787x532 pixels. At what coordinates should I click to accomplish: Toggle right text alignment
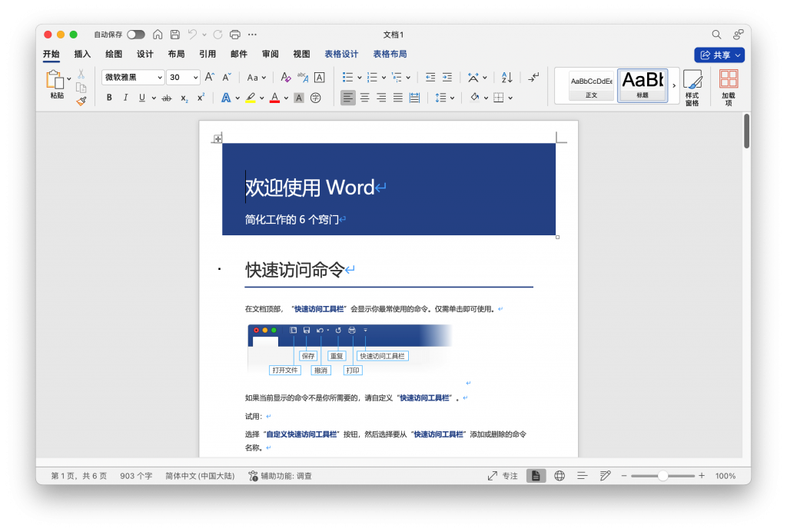point(381,98)
